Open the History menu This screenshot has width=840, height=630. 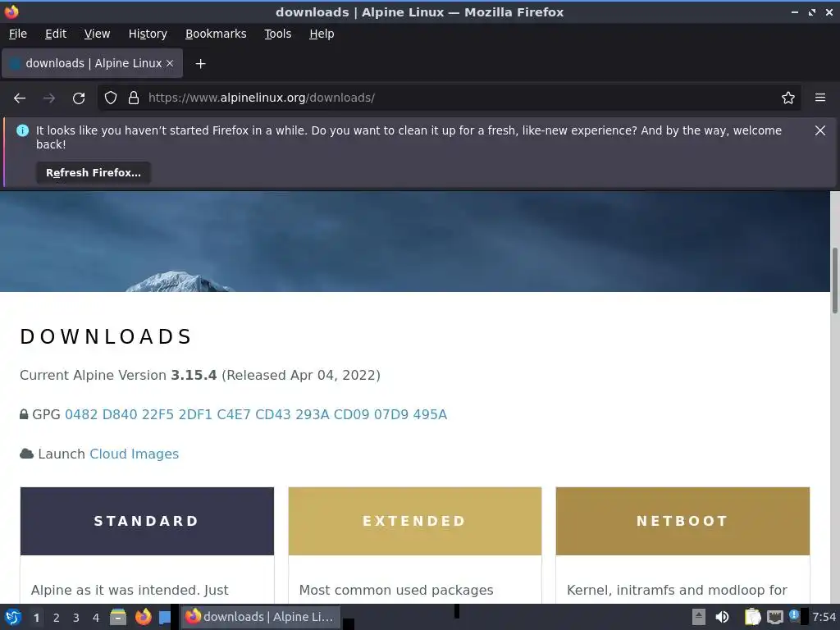tap(148, 34)
